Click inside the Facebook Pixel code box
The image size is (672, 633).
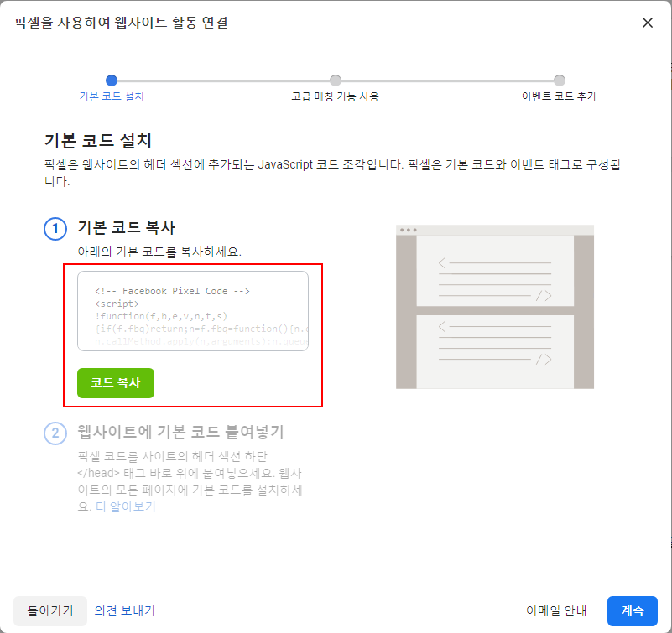pyautogui.click(x=192, y=310)
